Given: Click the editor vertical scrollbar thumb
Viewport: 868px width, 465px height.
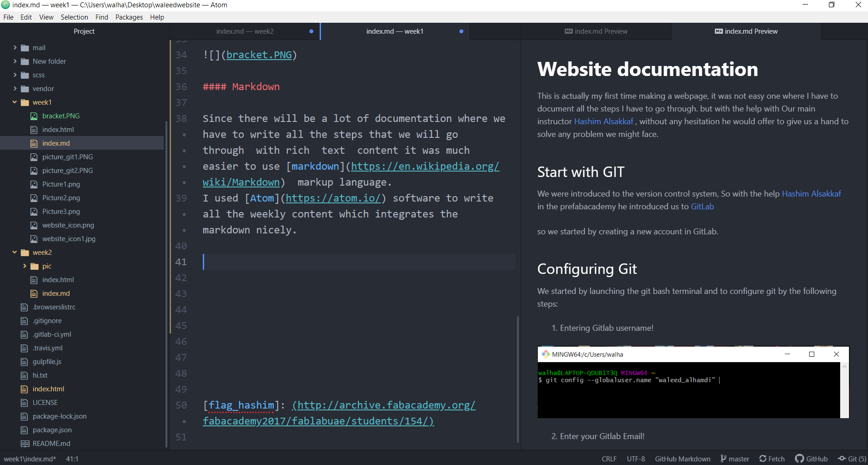Looking at the screenshot, I should (x=518, y=379).
